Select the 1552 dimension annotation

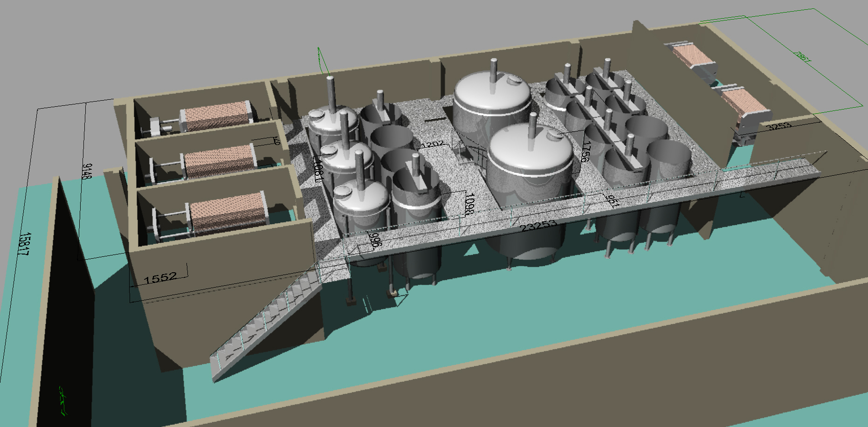[x=160, y=278]
